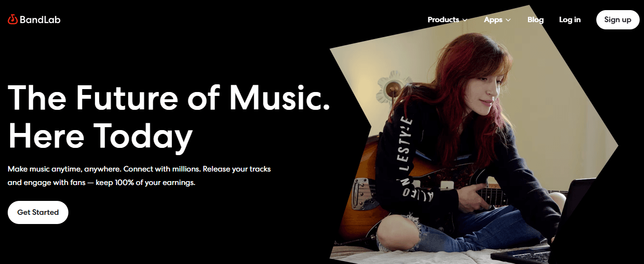Click the BandLab wordmark text

click(x=40, y=20)
